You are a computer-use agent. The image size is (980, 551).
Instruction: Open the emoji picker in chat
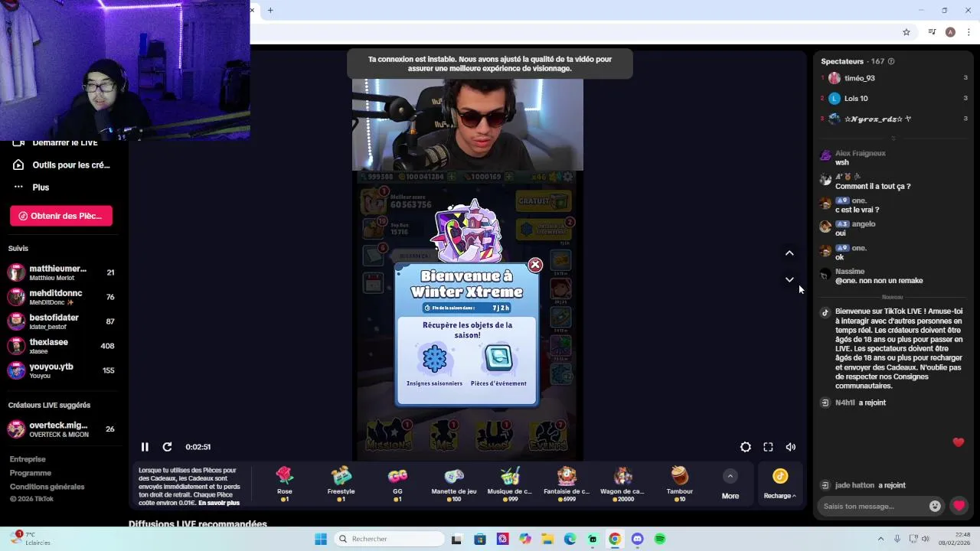pyautogui.click(x=935, y=506)
